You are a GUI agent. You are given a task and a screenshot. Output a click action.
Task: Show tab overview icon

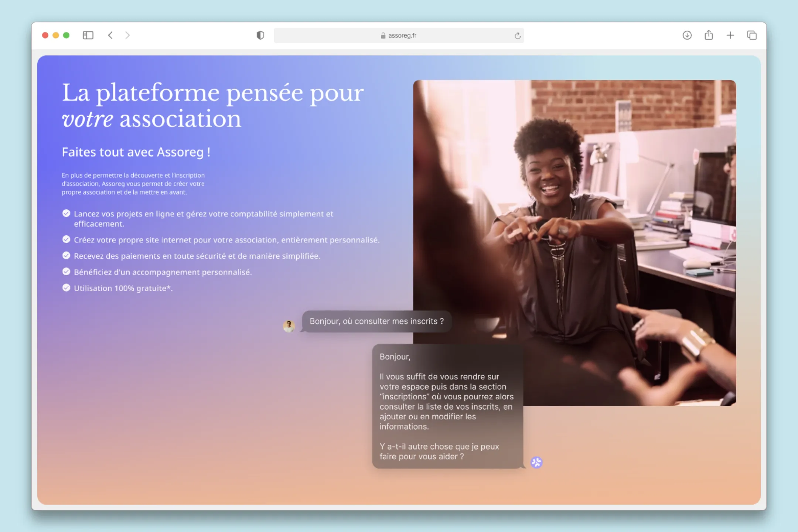752,35
